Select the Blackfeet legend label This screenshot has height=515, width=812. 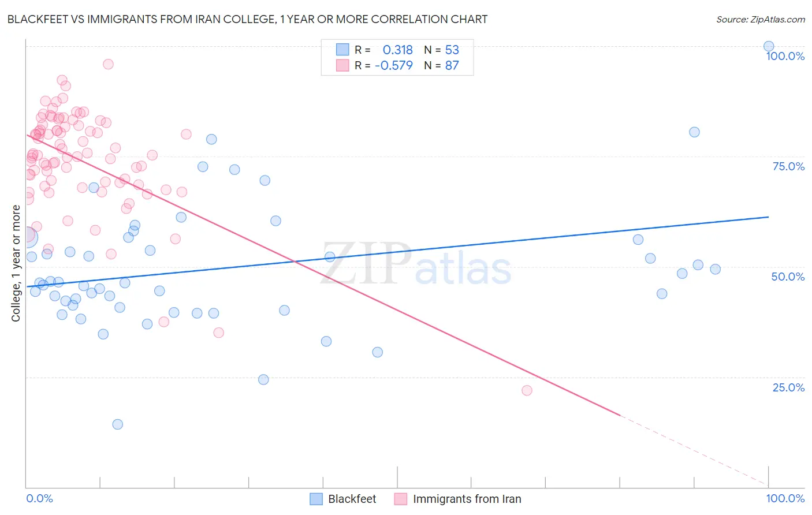tap(352, 499)
